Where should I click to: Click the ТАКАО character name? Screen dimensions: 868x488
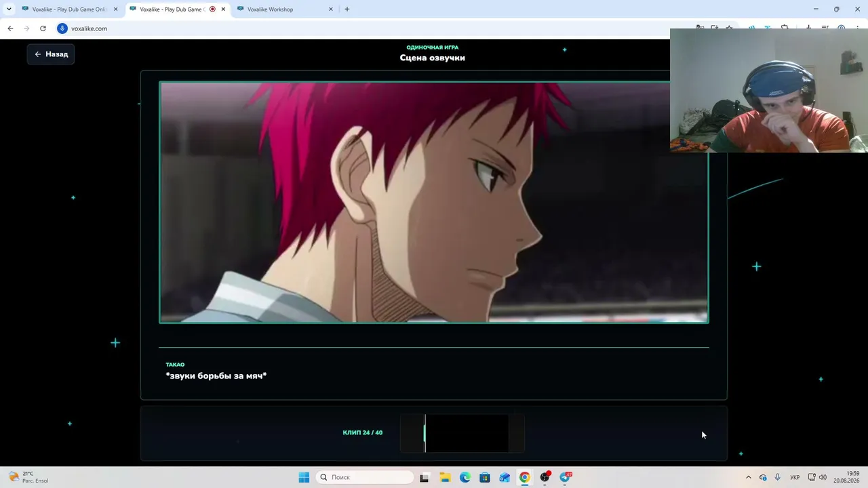pyautogui.click(x=175, y=365)
